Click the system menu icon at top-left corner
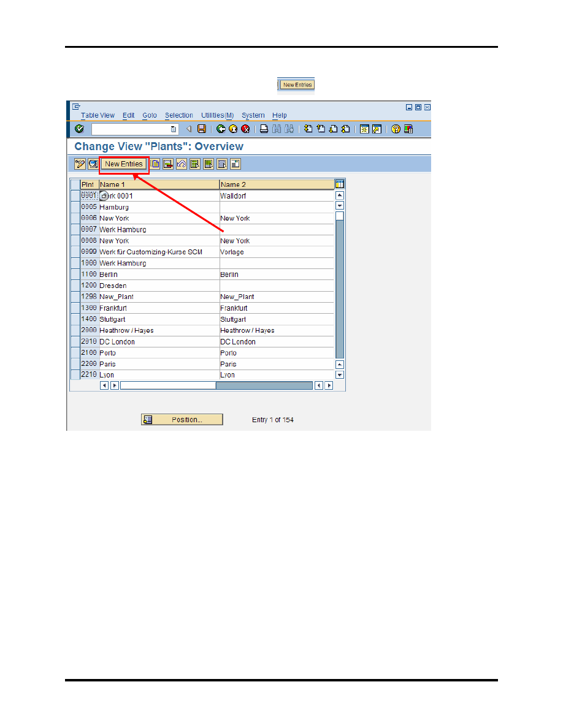This screenshot has width=563, height=728. click(76, 107)
